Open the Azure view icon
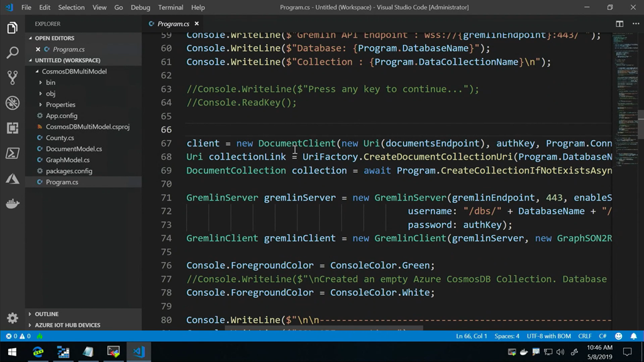Image resolution: width=644 pixels, height=362 pixels. coord(12,178)
